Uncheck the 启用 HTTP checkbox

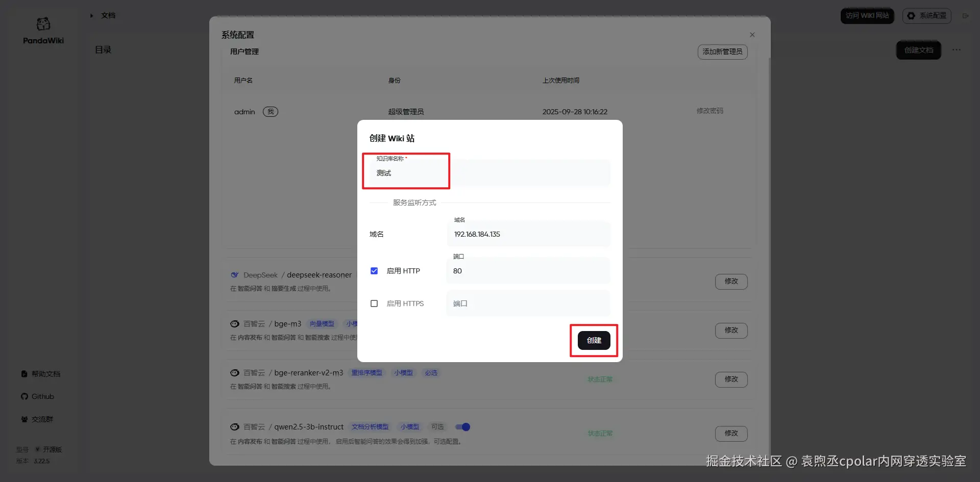tap(374, 271)
